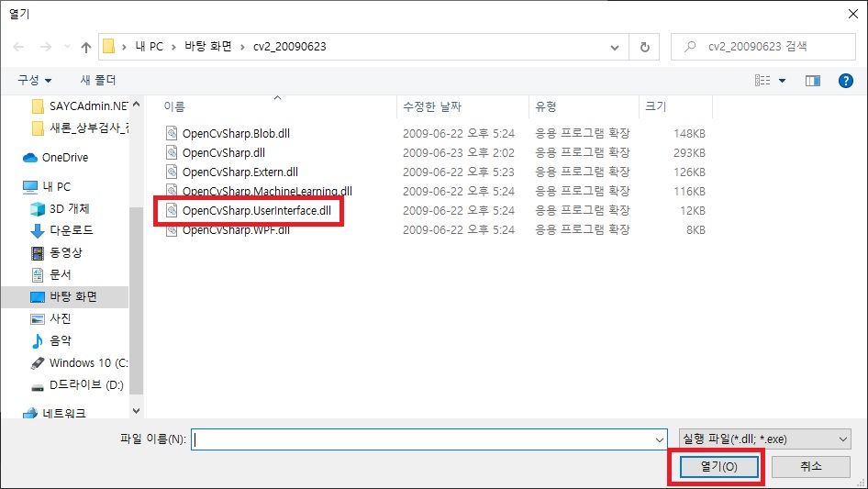Image resolution: width=868 pixels, height=489 pixels.
Task: Select the OpenCvSharp.dll file
Action: tap(224, 152)
